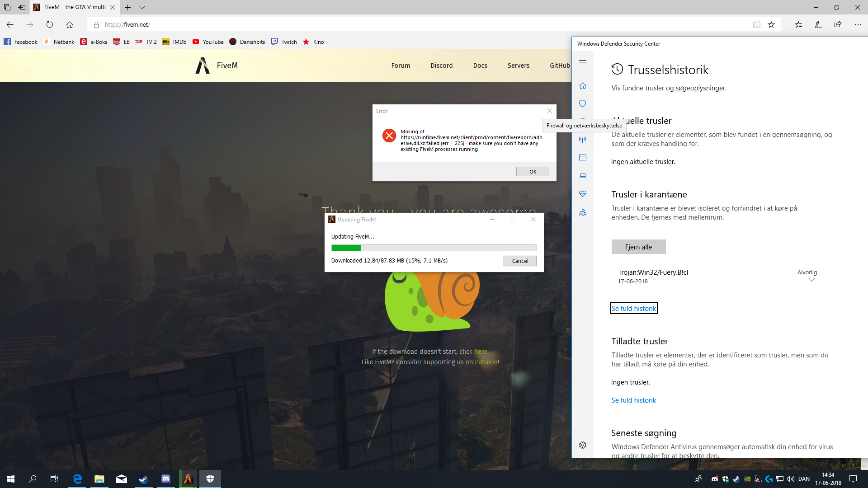Click the browser address bar

pos(407,24)
